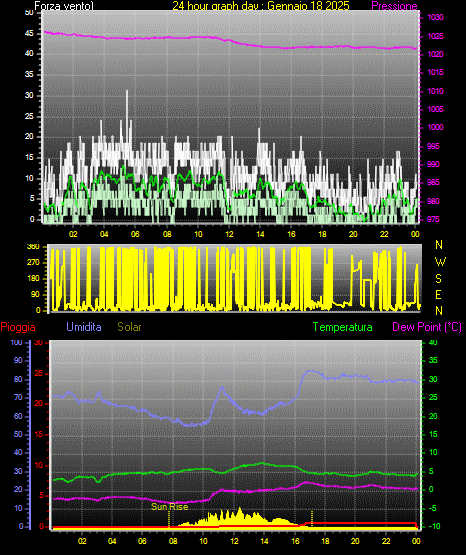The image size is (466, 555).
Task: Click the Pioggia legend label
Action: (18, 327)
